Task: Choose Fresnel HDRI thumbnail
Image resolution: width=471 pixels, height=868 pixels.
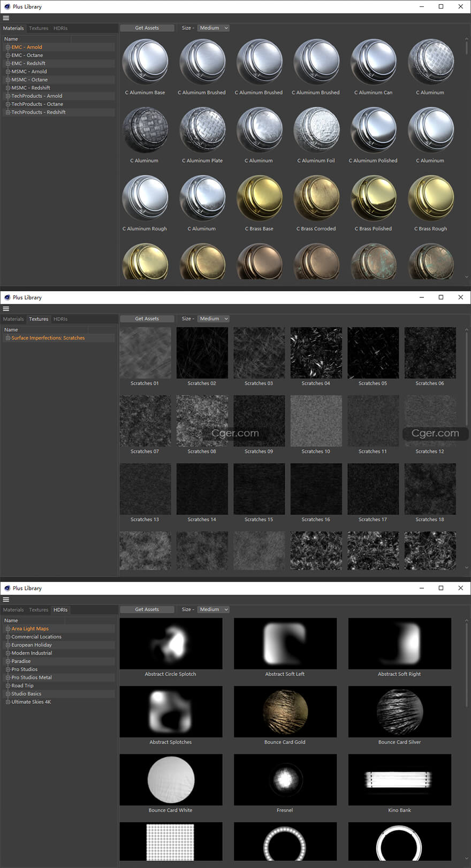Action: [285, 779]
